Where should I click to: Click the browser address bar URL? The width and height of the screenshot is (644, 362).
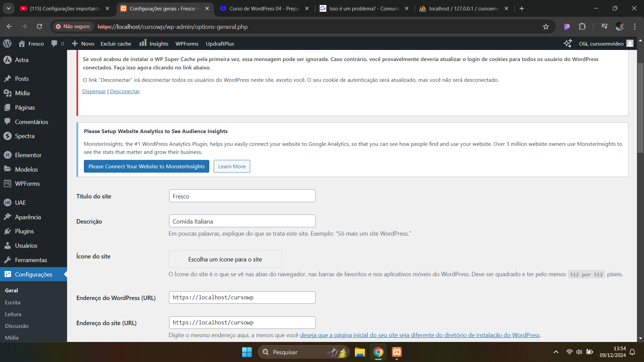173,27
